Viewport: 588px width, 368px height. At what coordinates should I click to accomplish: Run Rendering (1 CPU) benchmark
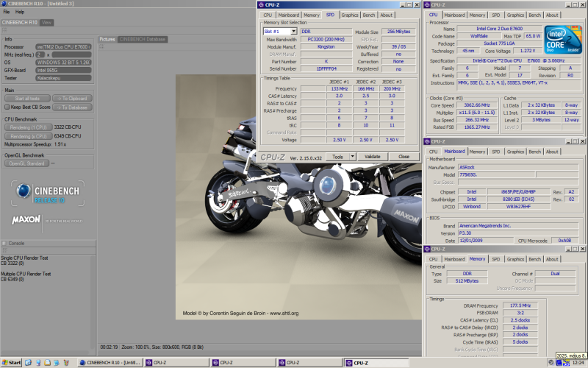click(28, 127)
